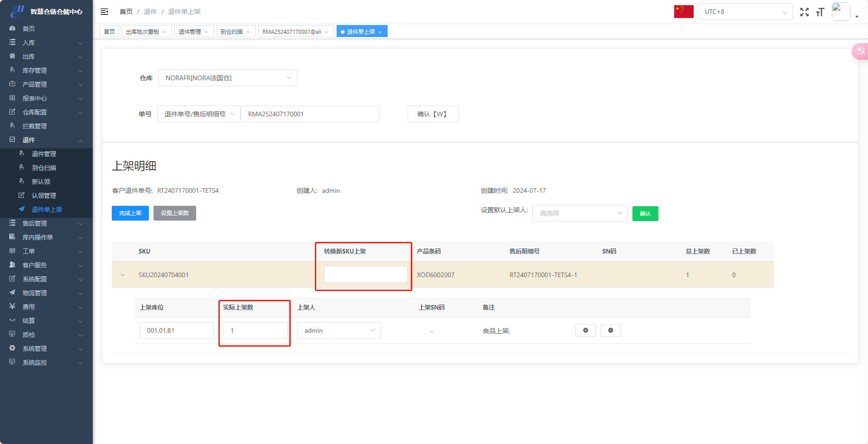
Task: Open the 设置默认上架人 select dropdown
Action: (580, 213)
